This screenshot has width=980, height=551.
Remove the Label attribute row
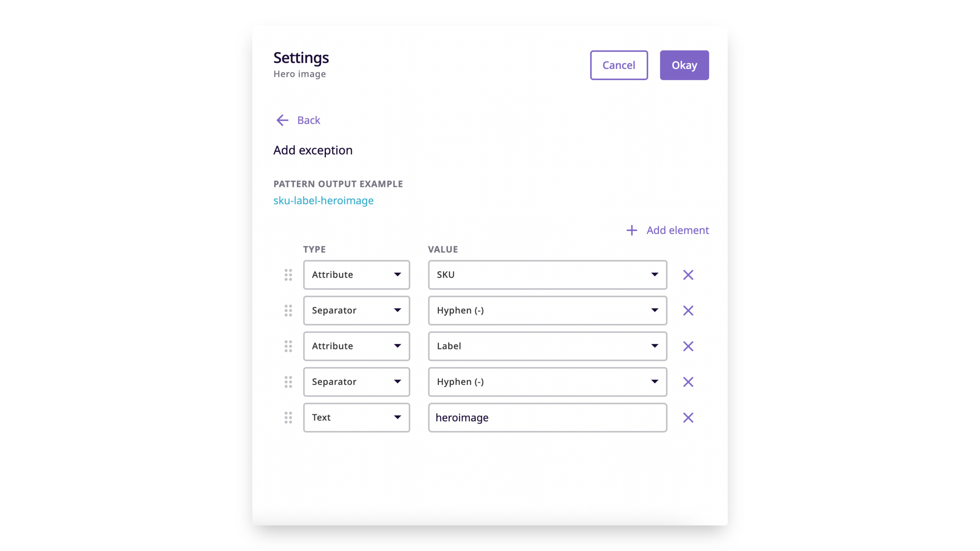coord(688,346)
